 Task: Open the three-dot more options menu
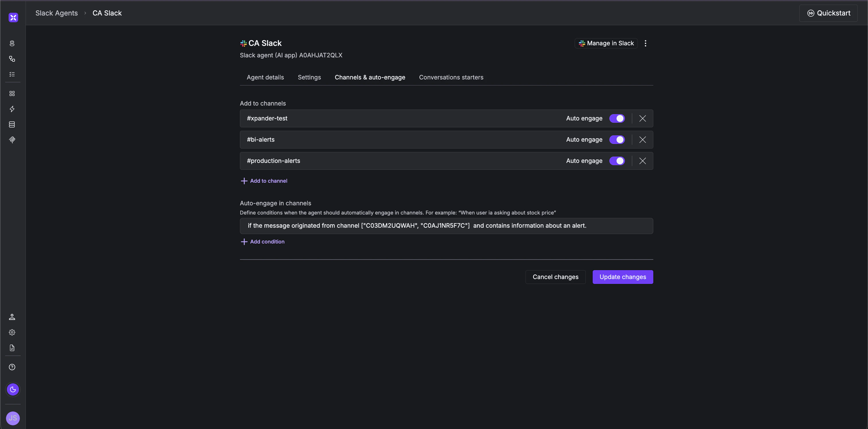click(645, 43)
